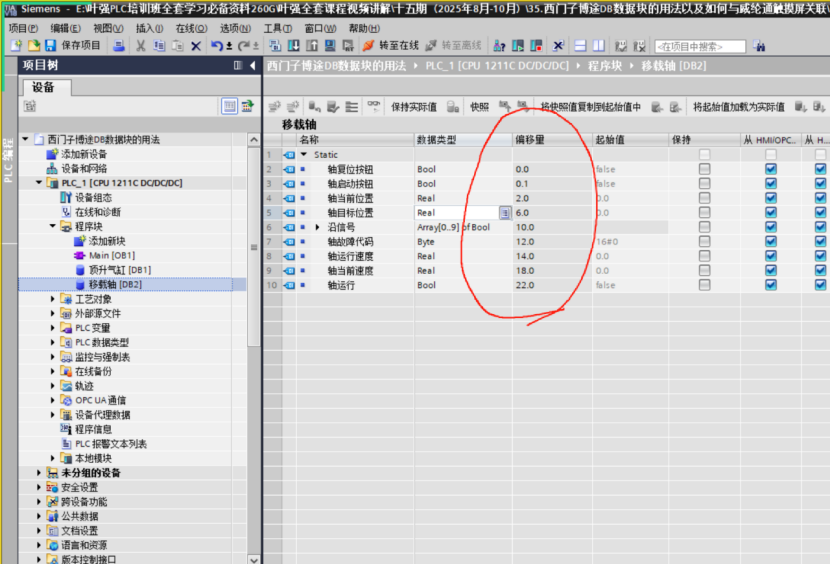830x565 pixels.
Task: Click the Redo arrow icon
Action: pos(243,46)
